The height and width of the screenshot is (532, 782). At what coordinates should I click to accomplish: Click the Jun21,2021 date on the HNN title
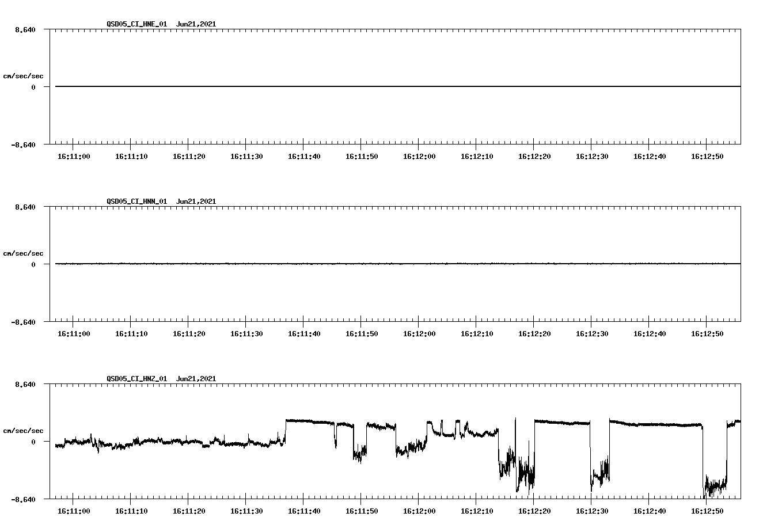[x=196, y=202]
